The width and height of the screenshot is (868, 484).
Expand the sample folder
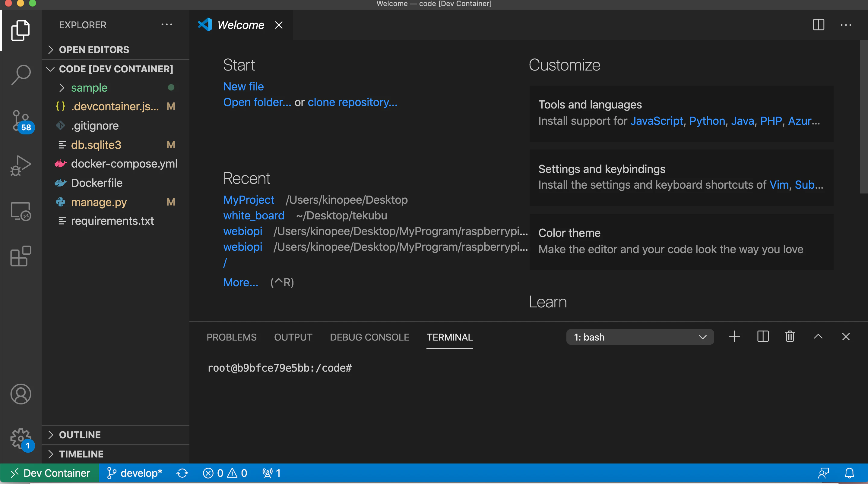115,88
